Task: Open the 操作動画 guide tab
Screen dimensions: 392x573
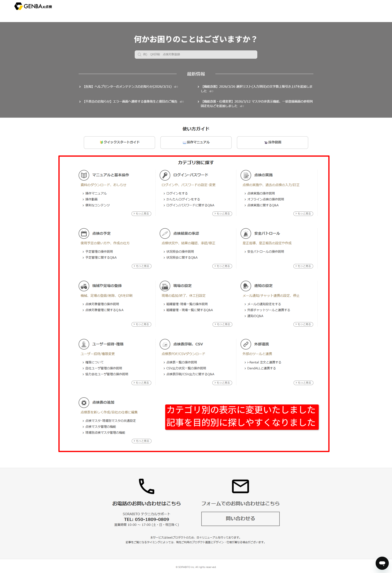Action: tap(272, 142)
